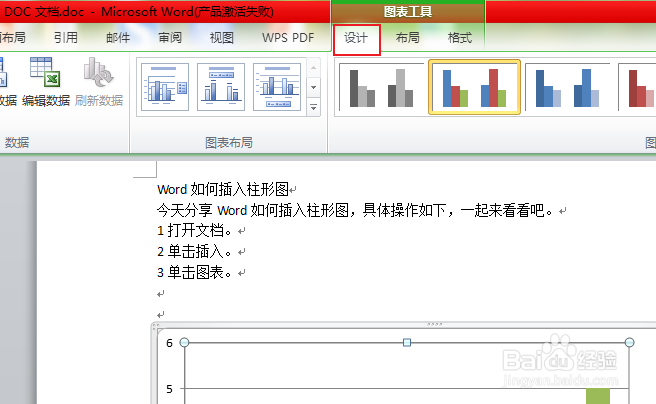Click the text line '3 单击图表。'
This screenshot has height=404, width=656.
pyautogui.click(x=195, y=273)
